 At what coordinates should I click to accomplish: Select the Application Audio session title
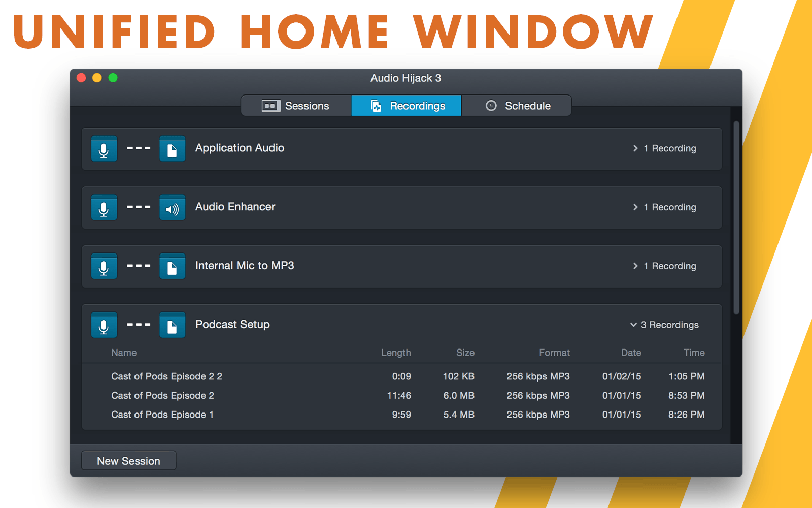[240, 148]
